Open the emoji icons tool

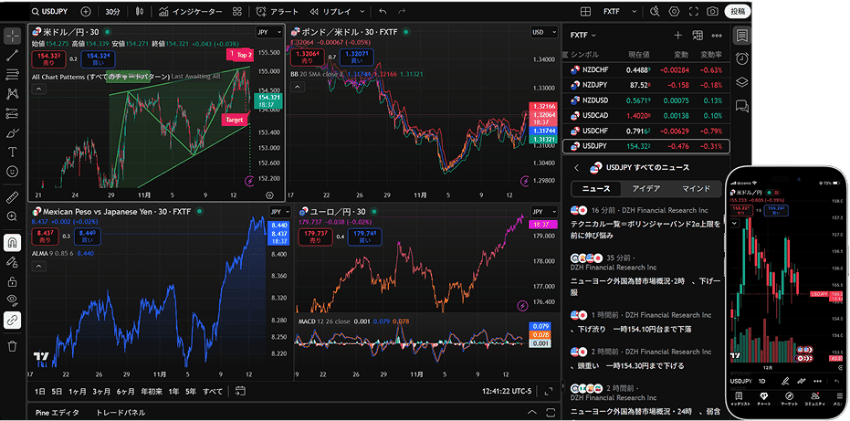[x=12, y=171]
